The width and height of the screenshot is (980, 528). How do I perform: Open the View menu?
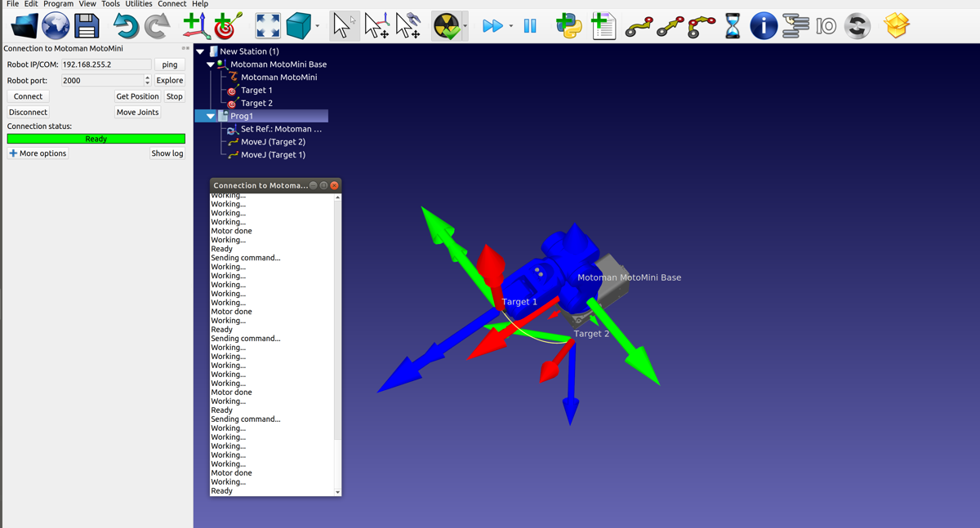pos(87,4)
